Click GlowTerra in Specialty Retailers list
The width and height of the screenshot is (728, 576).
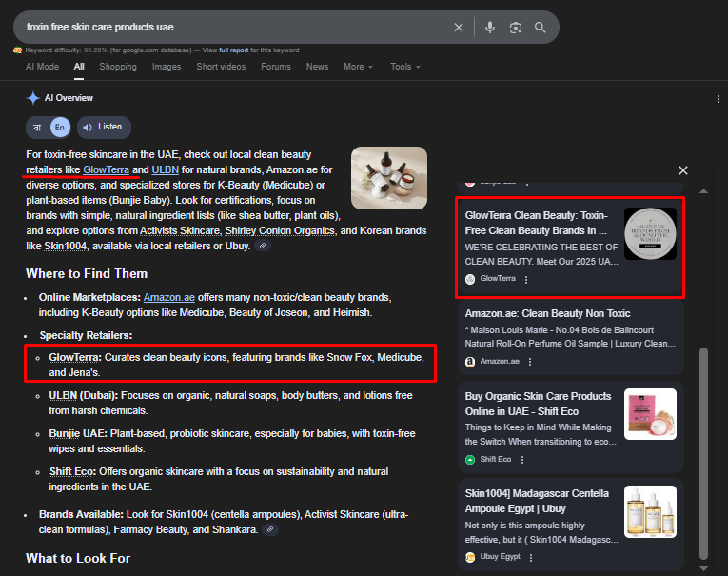tap(73, 357)
